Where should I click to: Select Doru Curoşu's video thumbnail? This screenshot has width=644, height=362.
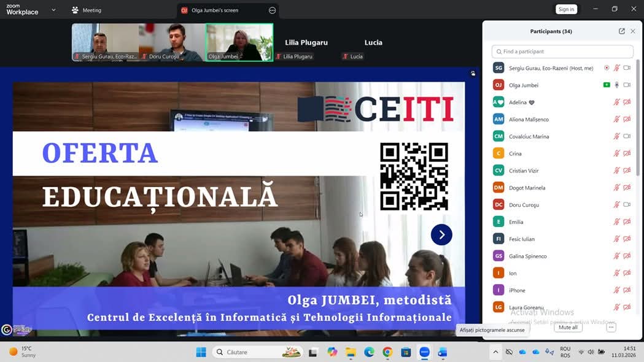click(172, 42)
